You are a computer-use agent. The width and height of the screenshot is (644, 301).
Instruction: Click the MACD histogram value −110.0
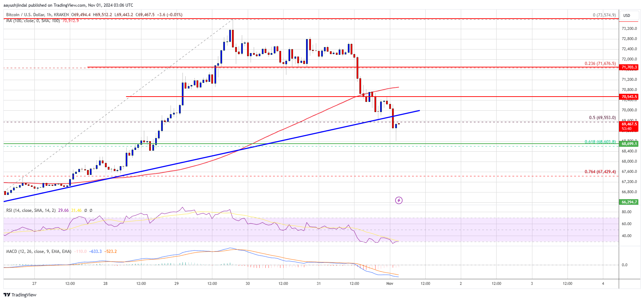pyautogui.click(x=80, y=251)
